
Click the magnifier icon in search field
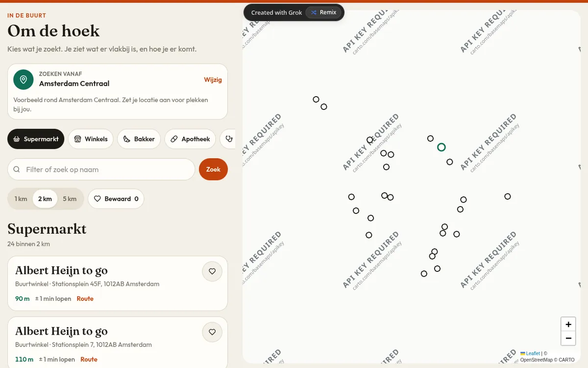[x=17, y=169]
